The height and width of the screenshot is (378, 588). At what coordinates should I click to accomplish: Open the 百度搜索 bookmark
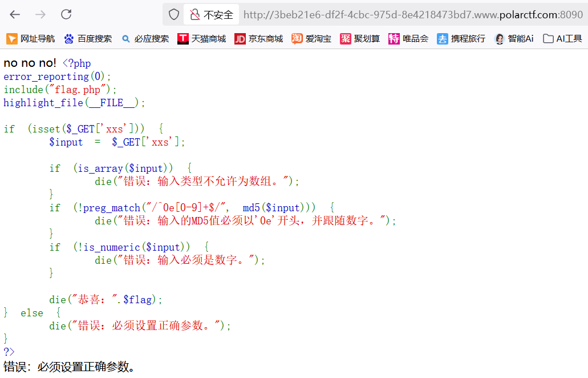tap(88, 39)
